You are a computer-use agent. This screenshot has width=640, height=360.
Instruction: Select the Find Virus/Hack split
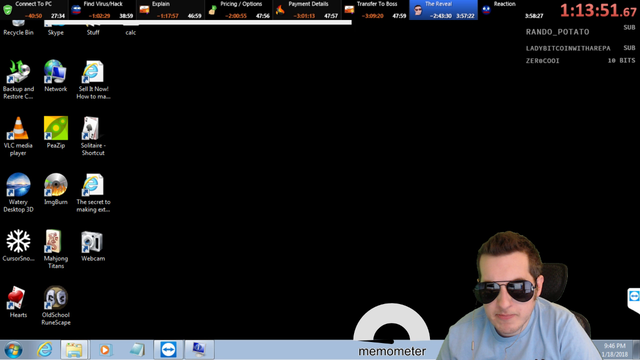[102, 10]
